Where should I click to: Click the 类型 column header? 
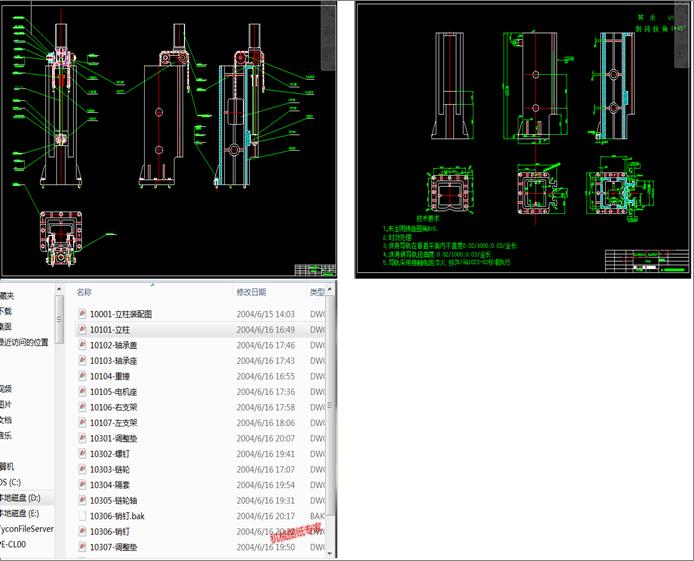pos(317,292)
